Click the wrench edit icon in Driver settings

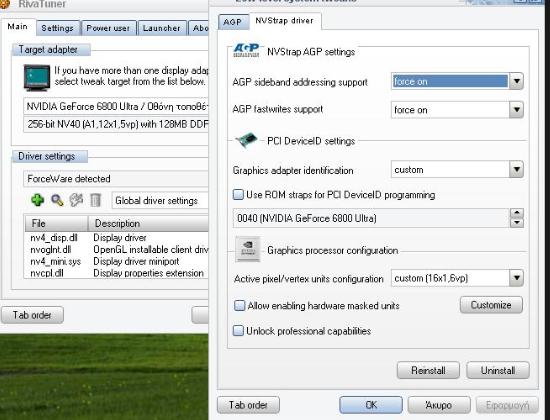76,200
